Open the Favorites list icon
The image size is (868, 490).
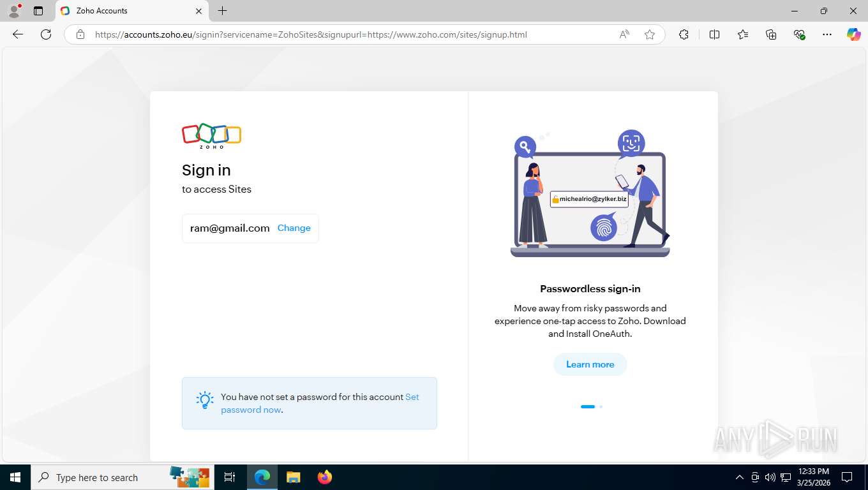coord(743,34)
